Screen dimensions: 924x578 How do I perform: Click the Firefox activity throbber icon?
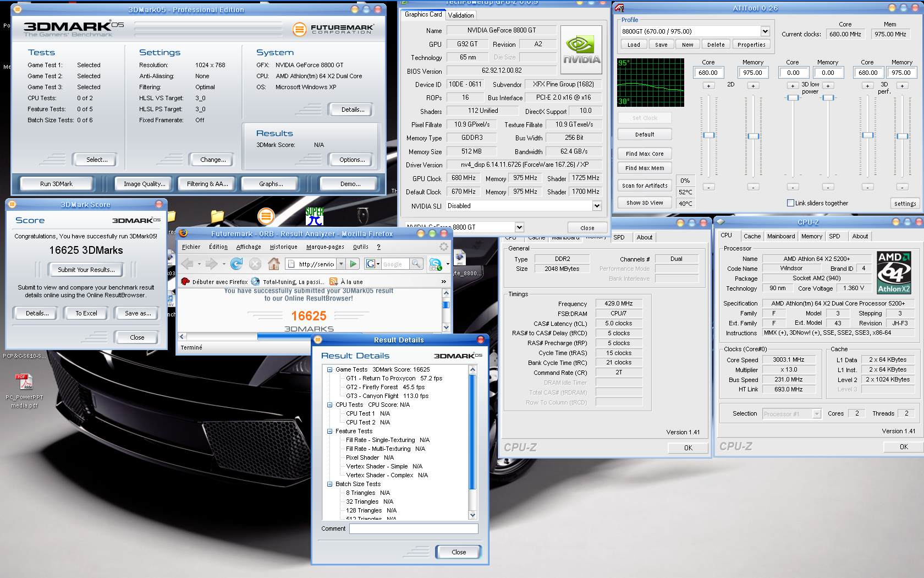(444, 247)
